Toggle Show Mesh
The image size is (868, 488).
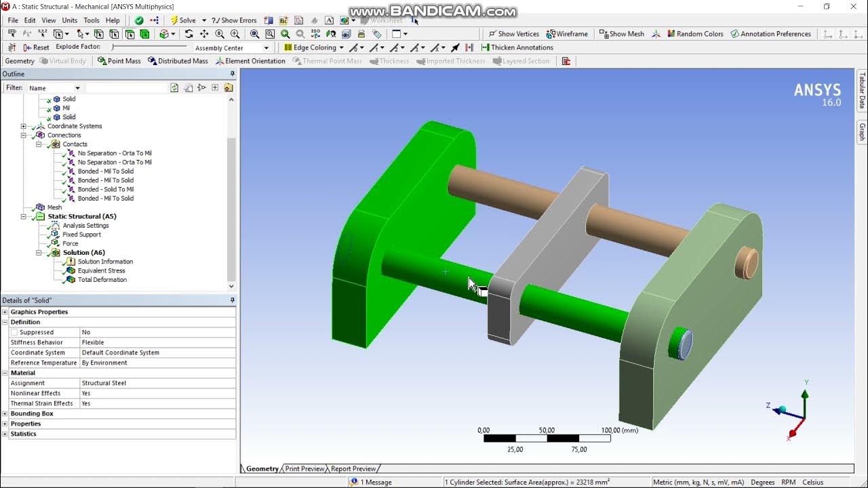(620, 34)
